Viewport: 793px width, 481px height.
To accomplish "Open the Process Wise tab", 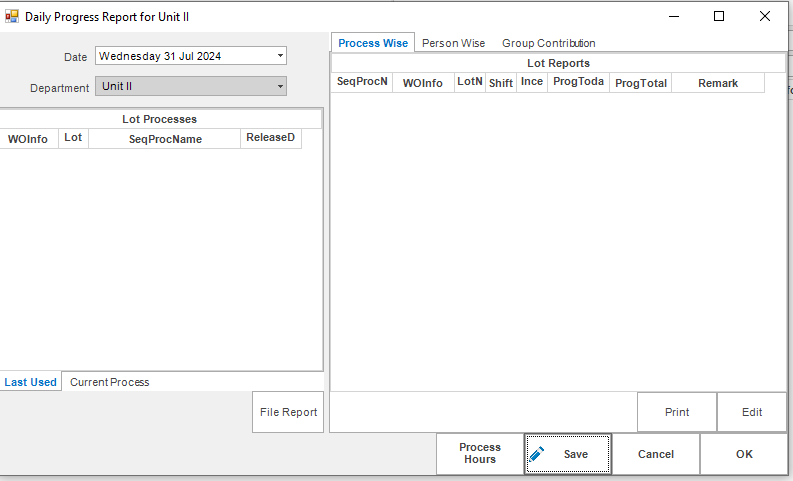I will (373, 43).
